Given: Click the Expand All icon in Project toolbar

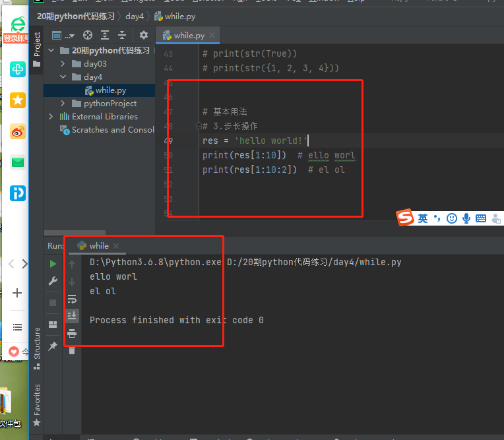Looking at the screenshot, I should click(x=105, y=35).
